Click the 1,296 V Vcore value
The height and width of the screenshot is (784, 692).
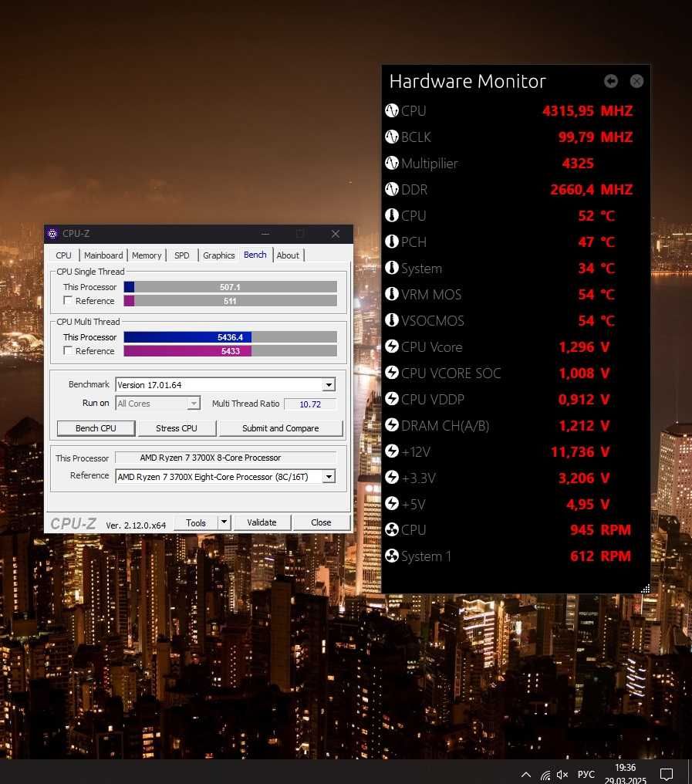tap(584, 346)
